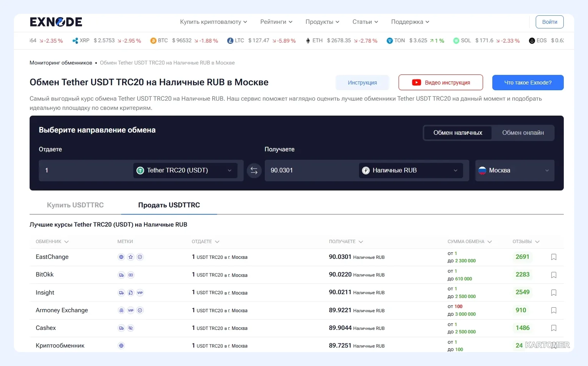The height and width of the screenshot is (366, 588).
Task: Bookmark the Insight exchanger
Action: (x=554, y=293)
